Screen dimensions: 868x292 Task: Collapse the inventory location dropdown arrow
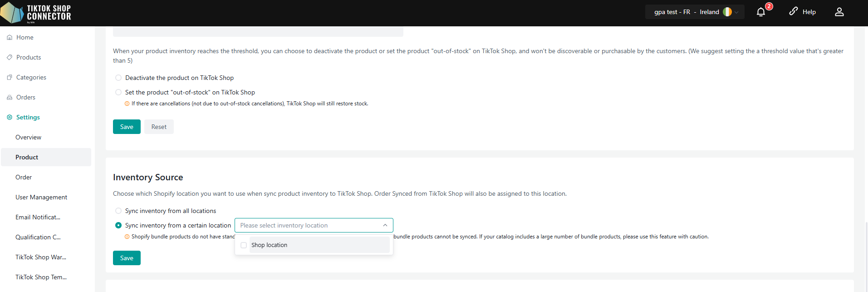[x=385, y=225]
